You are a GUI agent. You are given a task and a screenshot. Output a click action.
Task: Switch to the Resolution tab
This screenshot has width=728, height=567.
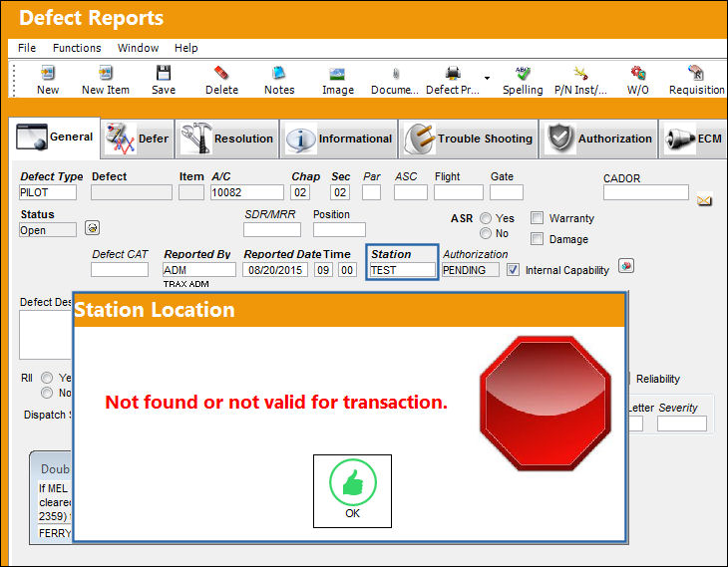tap(227, 139)
